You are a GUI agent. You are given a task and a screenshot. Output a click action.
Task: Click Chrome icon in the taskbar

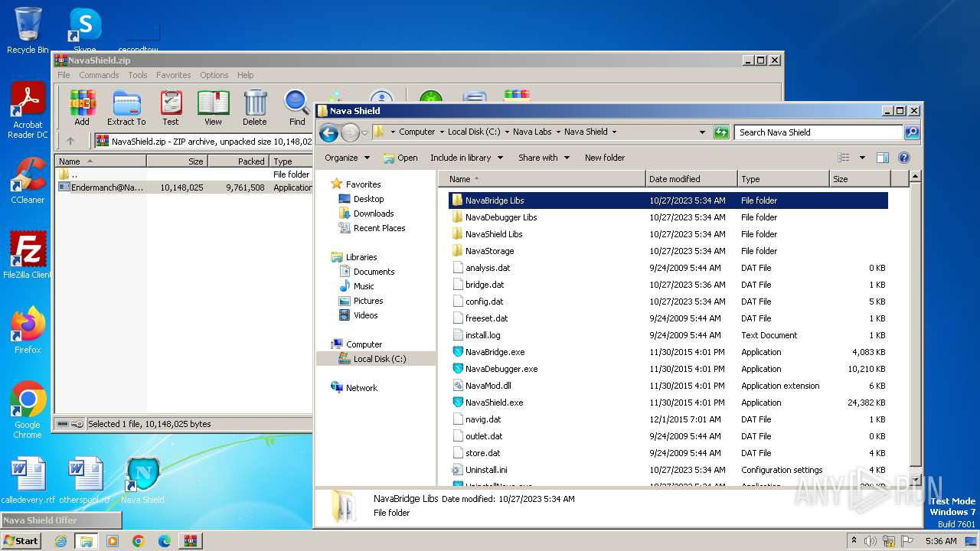(139, 541)
